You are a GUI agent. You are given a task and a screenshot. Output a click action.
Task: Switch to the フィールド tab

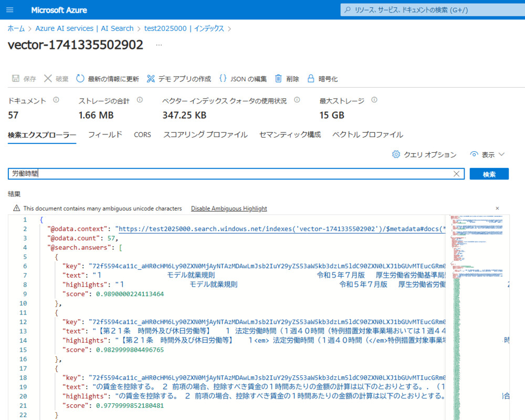[x=105, y=135]
